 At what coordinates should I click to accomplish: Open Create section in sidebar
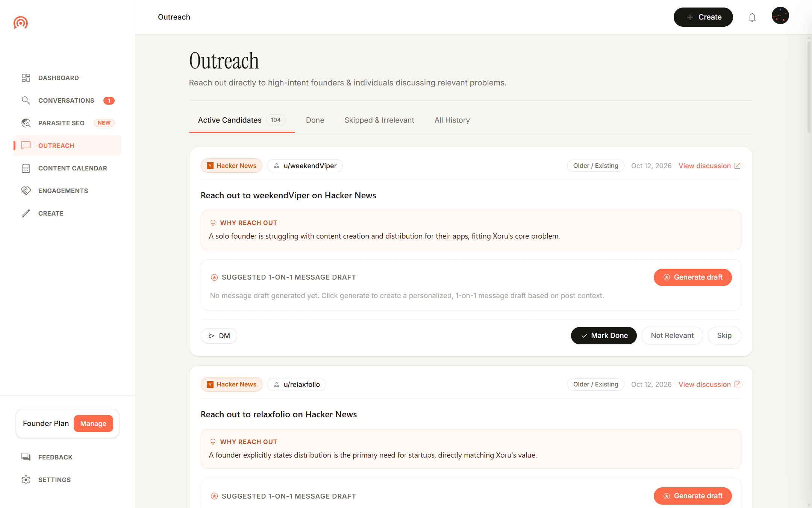pyautogui.click(x=51, y=213)
